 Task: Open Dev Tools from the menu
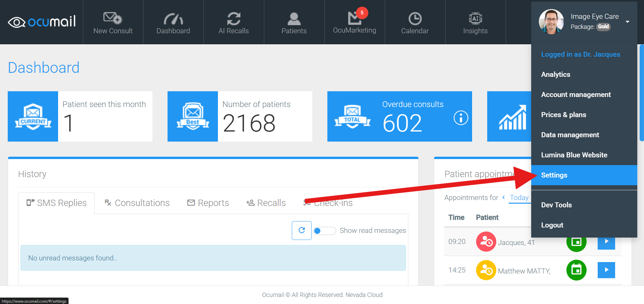click(x=584, y=205)
